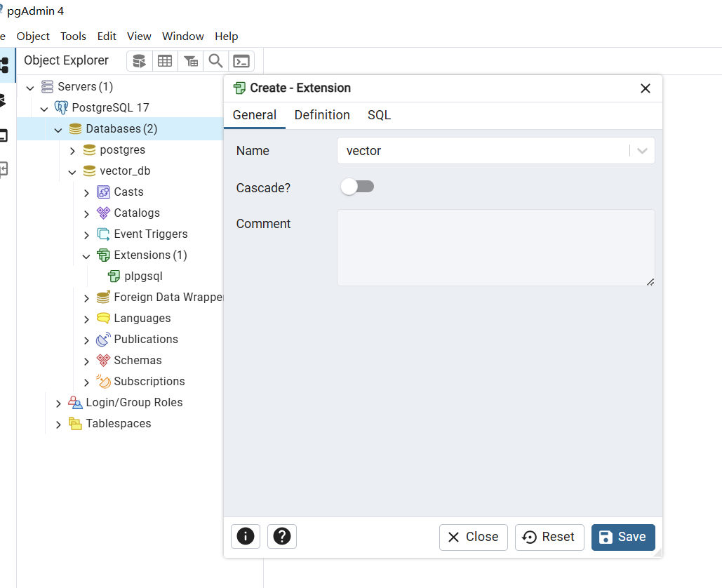
Task: Open the Tools menu
Action: (x=73, y=36)
